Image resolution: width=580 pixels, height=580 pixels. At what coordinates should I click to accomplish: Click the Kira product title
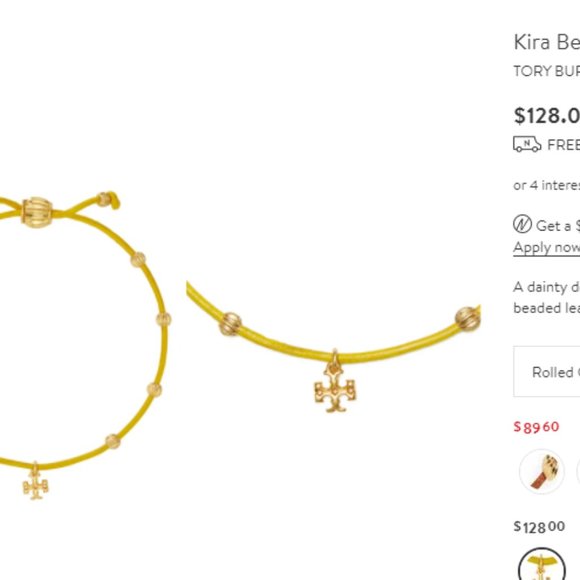pyautogui.click(x=547, y=42)
